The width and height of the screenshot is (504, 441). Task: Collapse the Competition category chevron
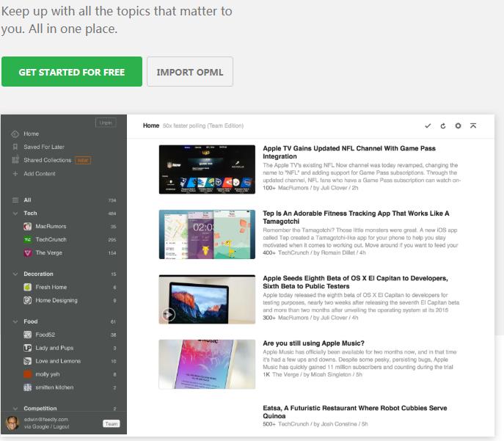click(15, 409)
